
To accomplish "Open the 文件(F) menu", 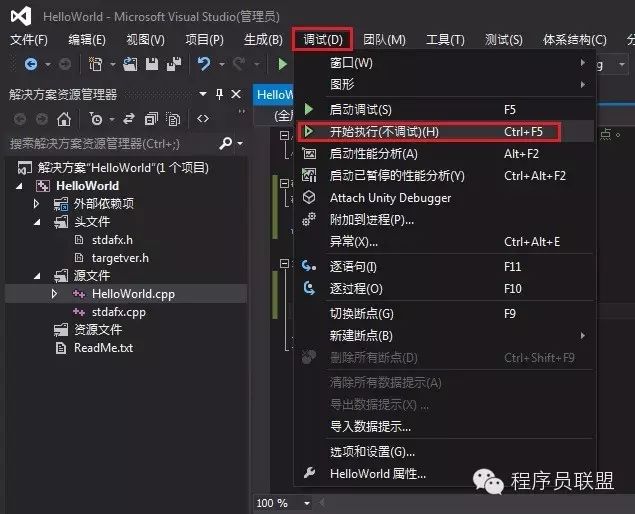I will pyautogui.click(x=29, y=40).
